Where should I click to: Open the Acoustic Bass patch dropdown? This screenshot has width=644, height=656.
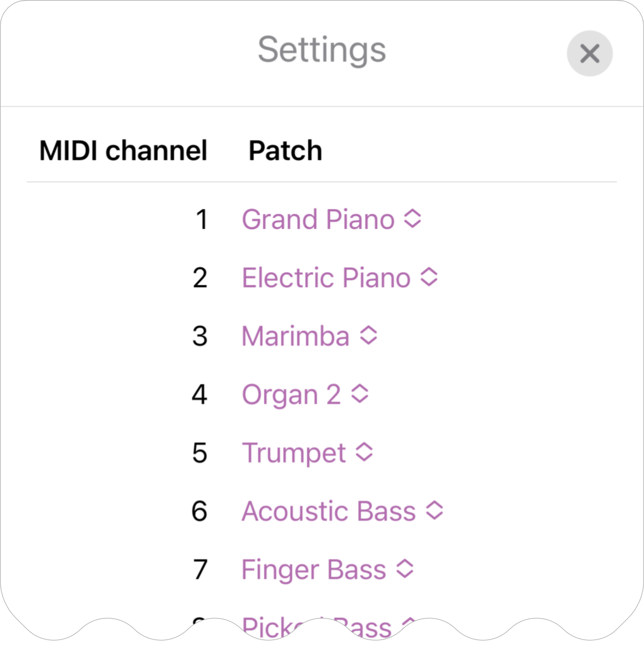pos(342,511)
